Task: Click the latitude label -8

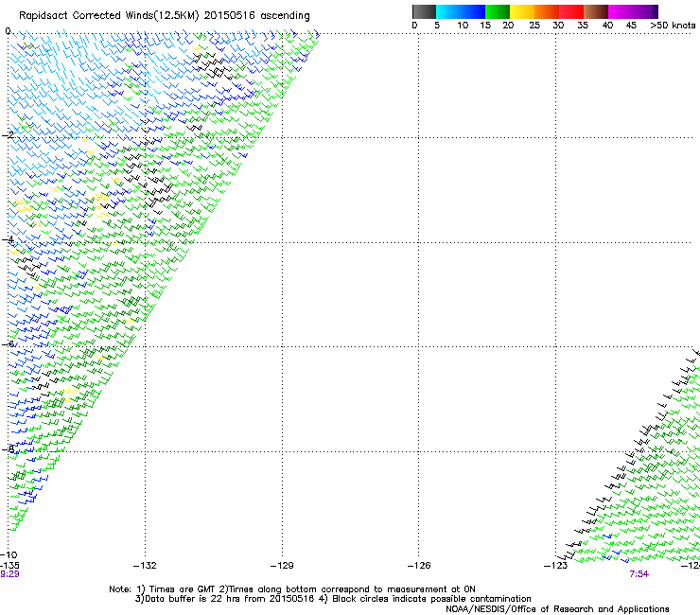Action: [x=9, y=448]
